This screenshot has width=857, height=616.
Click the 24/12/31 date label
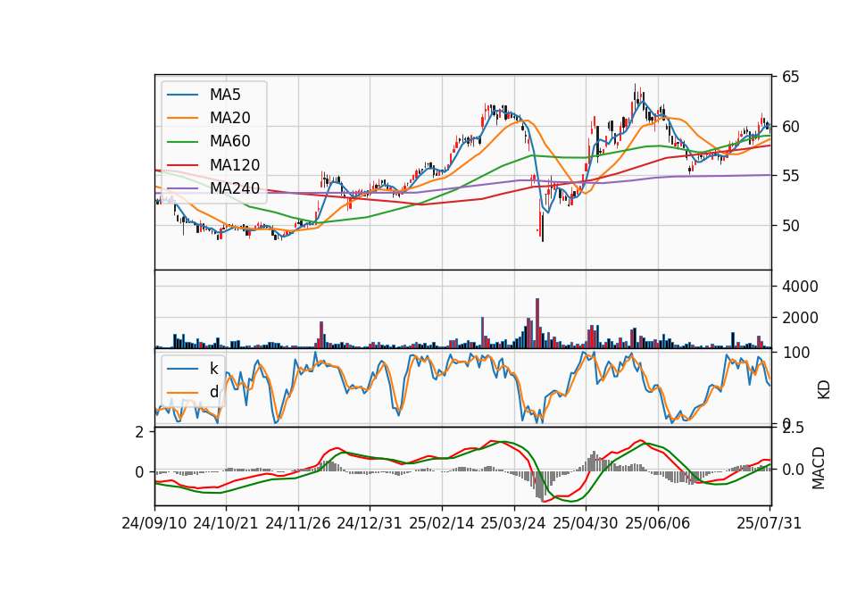370,524
